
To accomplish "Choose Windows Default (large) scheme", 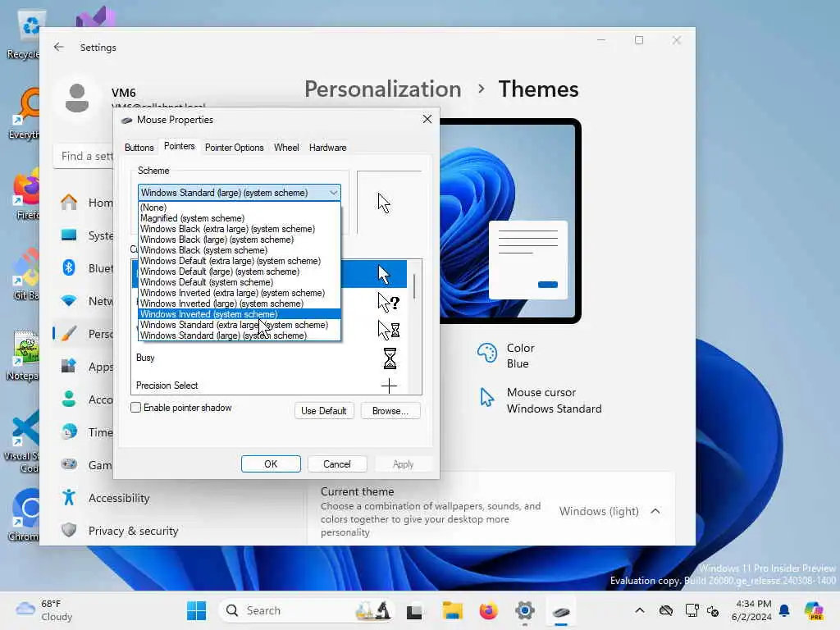I will click(240, 272).
